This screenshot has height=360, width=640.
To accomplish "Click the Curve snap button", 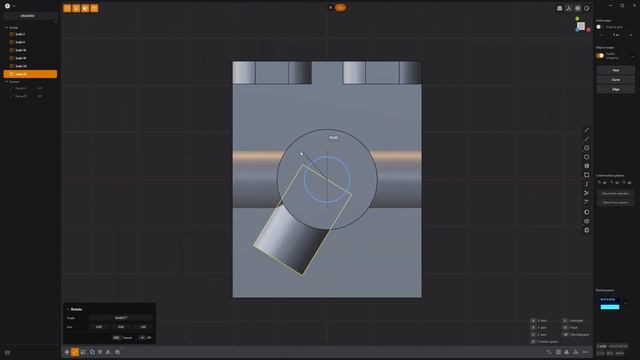I will point(616,80).
